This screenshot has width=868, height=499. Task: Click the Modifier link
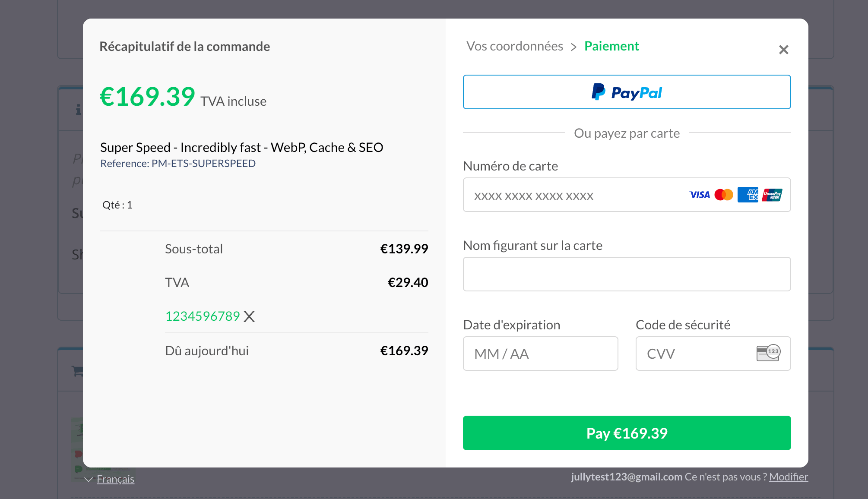click(x=788, y=477)
